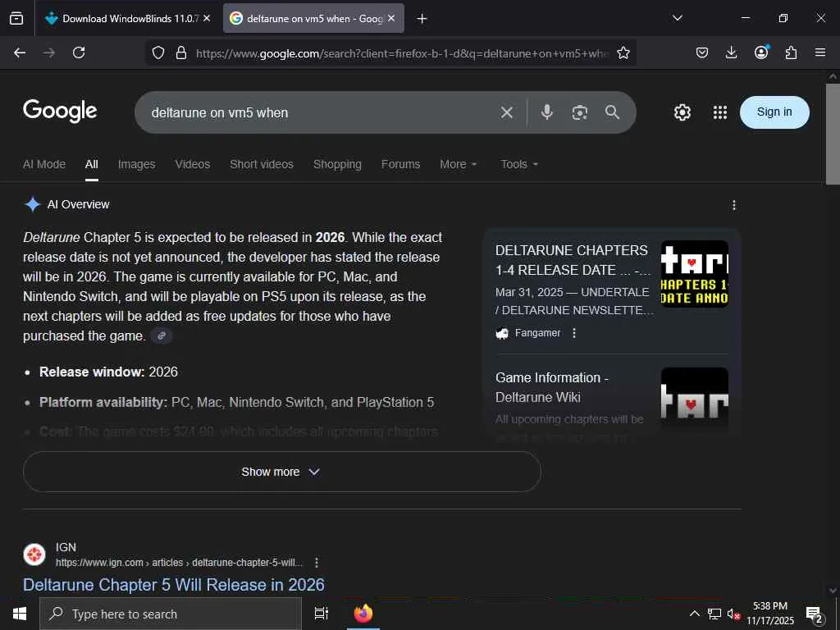Select the All results tab
The width and height of the screenshot is (840, 630).
pyautogui.click(x=92, y=164)
